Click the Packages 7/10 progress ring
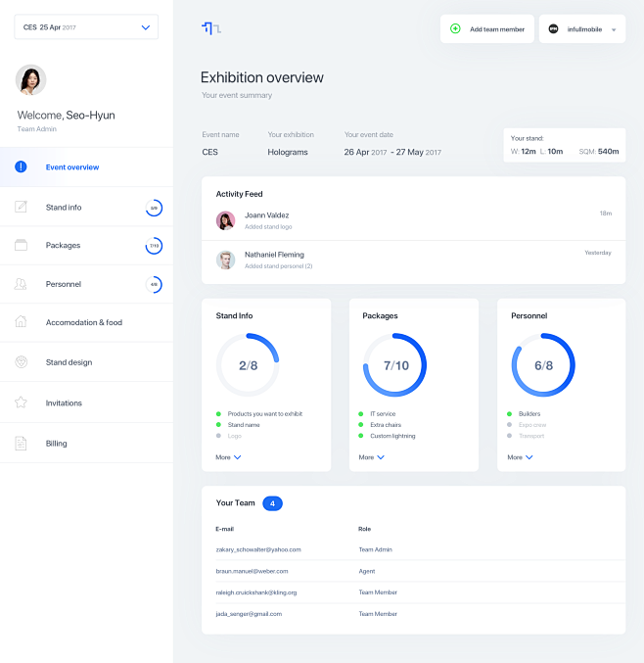 tap(394, 365)
